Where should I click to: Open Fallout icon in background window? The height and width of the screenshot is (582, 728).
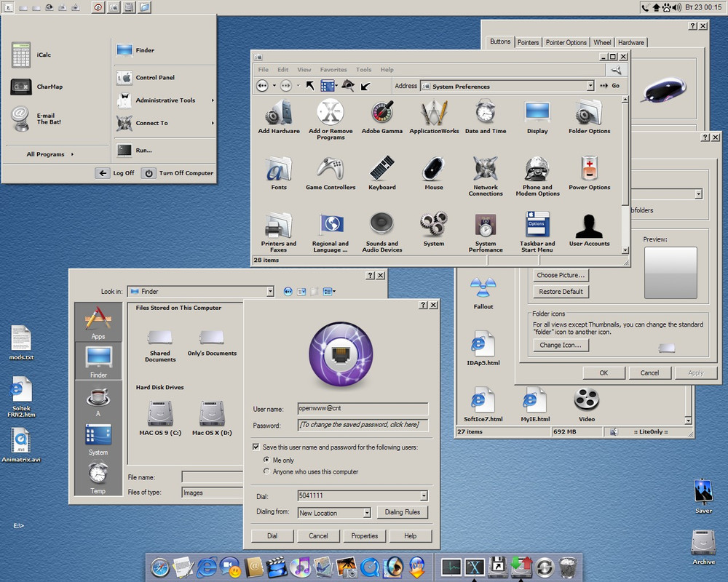click(x=483, y=294)
